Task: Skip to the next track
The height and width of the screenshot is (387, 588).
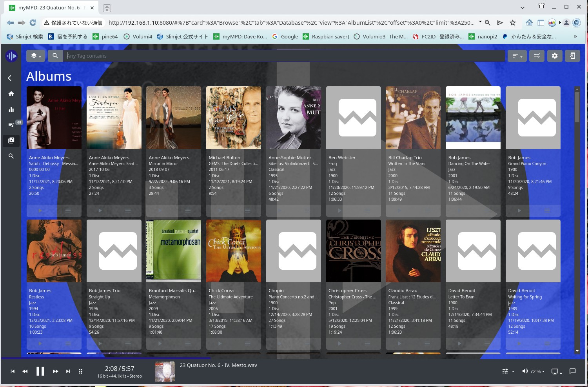Action: click(68, 371)
